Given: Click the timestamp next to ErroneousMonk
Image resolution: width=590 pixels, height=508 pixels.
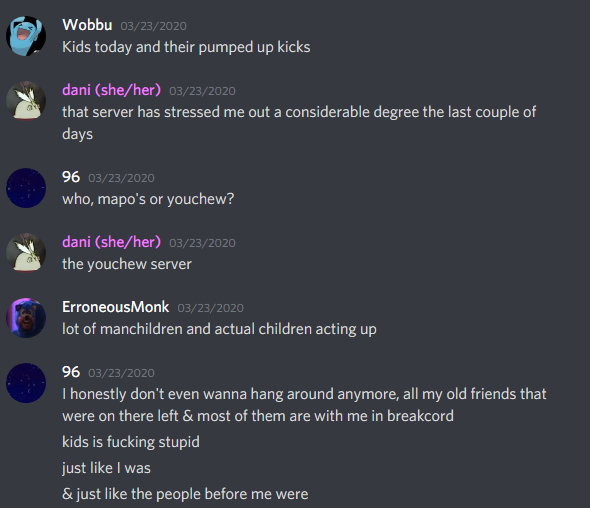Looking at the screenshot, I should click(x=210, y=308).
